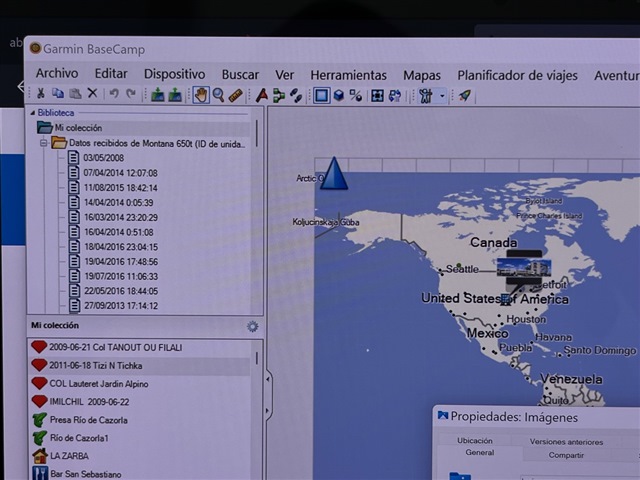The height and width of the screenshot is (480, 640).
Task: Click the percent split view icon
Action: (356, 96)
